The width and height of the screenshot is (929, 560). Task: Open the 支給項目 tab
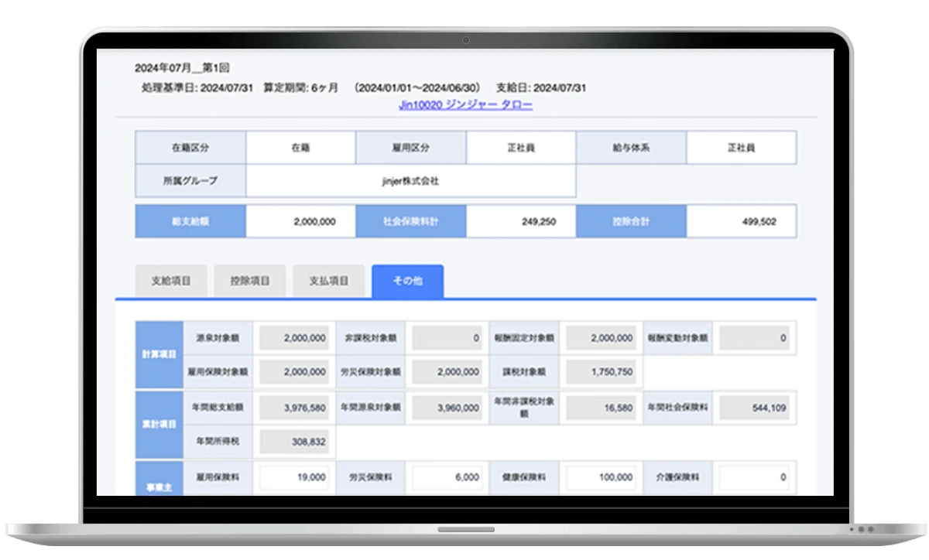tap(171, 281)
